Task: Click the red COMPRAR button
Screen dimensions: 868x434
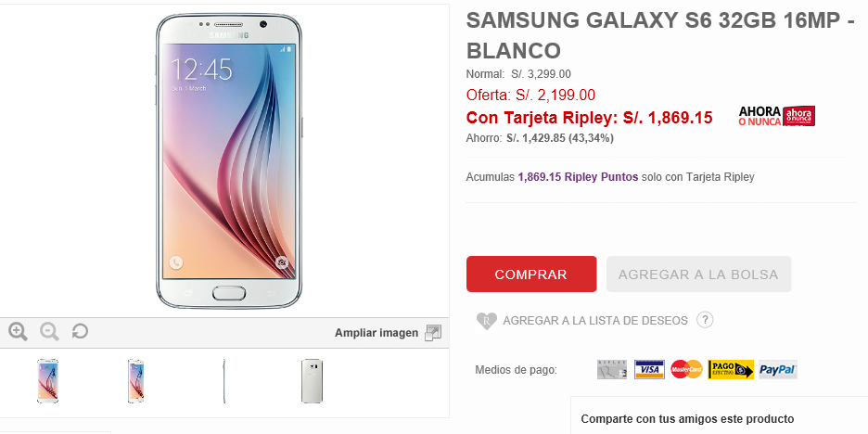Action: click(531, 274)
